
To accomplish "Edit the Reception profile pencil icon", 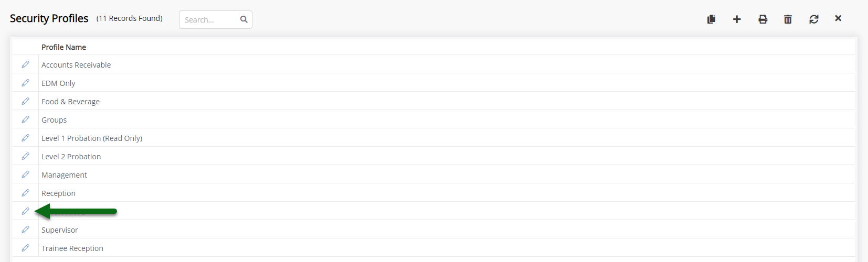I will coord(25,193).
